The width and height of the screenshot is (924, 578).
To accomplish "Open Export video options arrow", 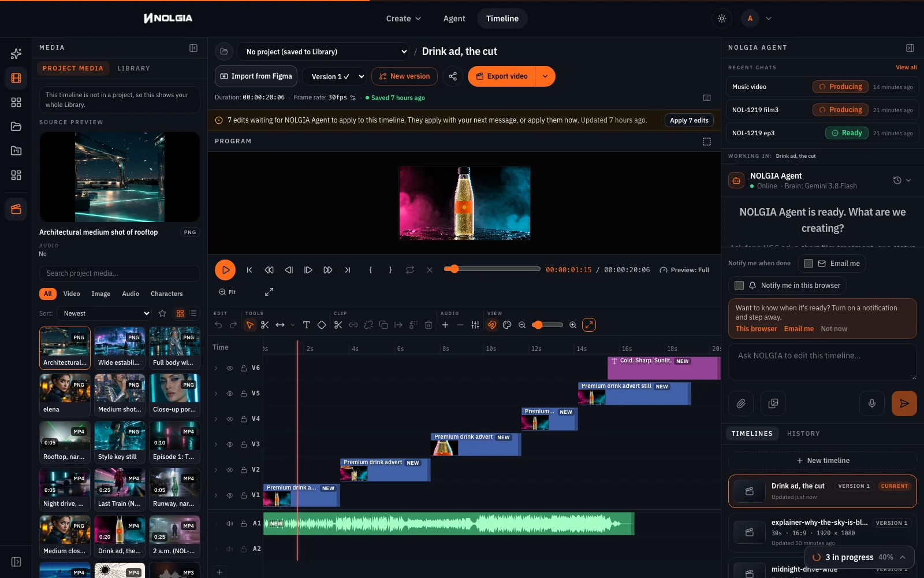I will 545,76.
